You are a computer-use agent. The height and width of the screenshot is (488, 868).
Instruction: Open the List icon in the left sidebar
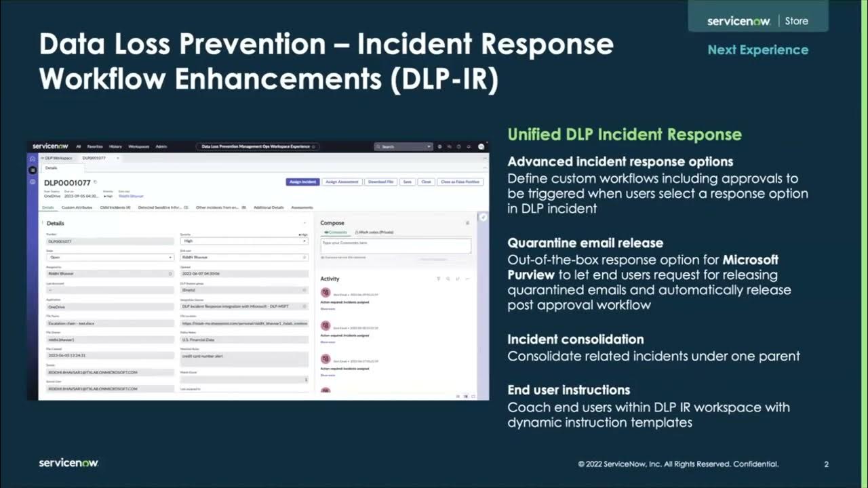33,170
